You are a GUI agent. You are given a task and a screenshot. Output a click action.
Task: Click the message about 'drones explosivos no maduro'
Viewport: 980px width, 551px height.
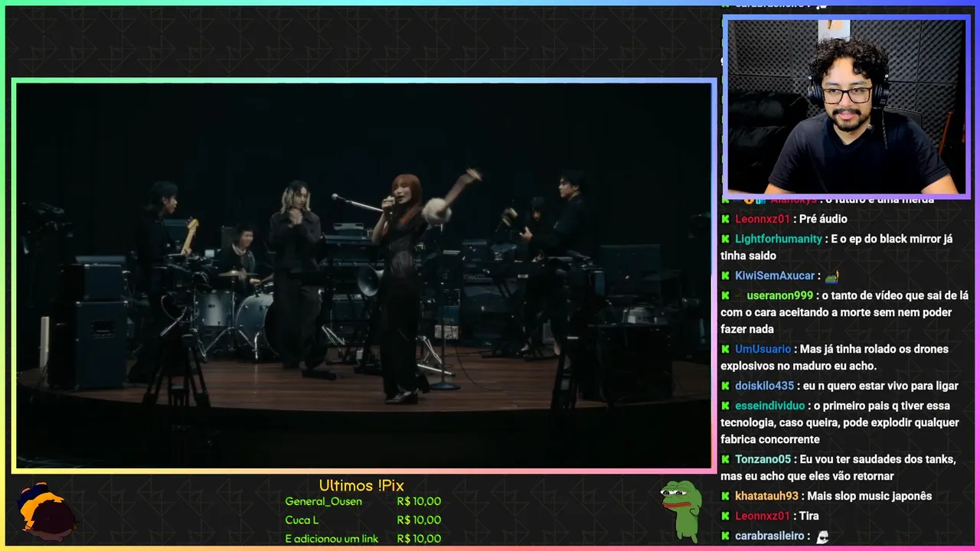(x=835, y=357)
